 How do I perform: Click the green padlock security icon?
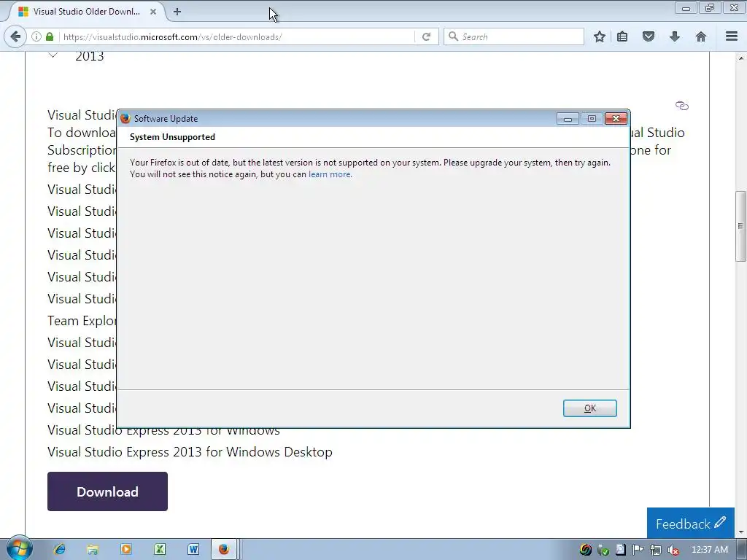50,36
